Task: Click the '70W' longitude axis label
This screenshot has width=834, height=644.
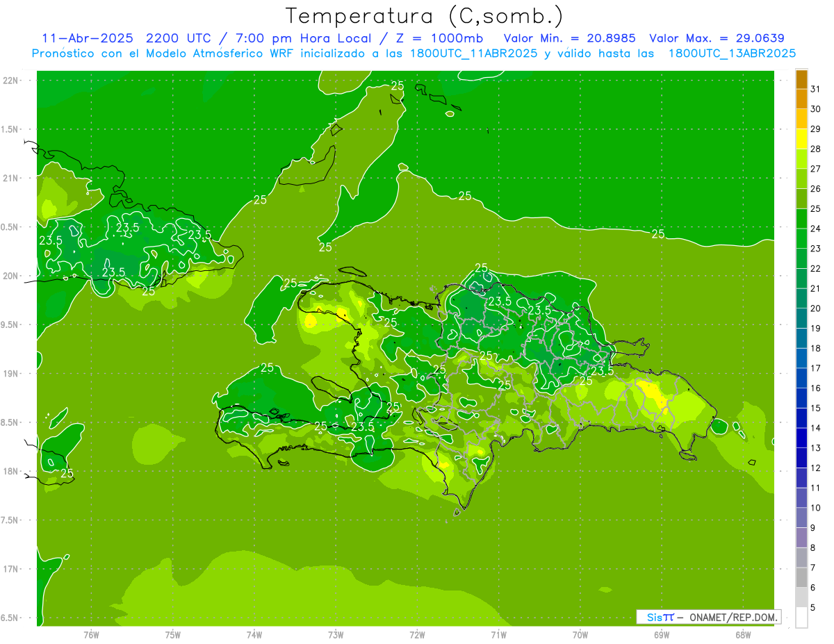Action: tap(580, 635)
